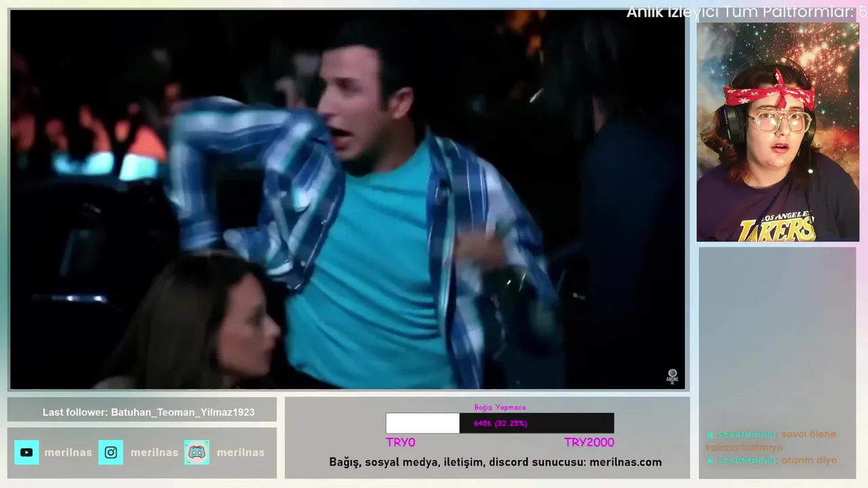Click the merilnas text beside Discord icon
The image size is (868, 488).
(x=240, y=452)
